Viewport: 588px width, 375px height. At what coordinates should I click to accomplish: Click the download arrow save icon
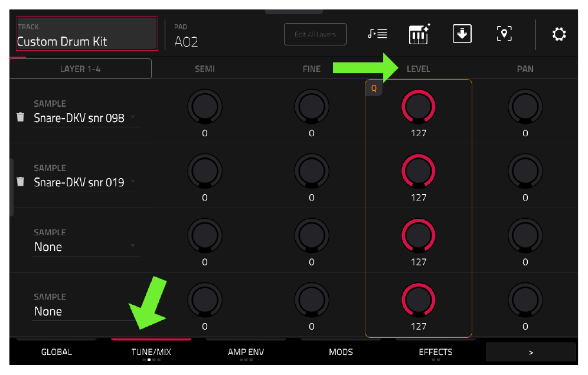(462, 34)
